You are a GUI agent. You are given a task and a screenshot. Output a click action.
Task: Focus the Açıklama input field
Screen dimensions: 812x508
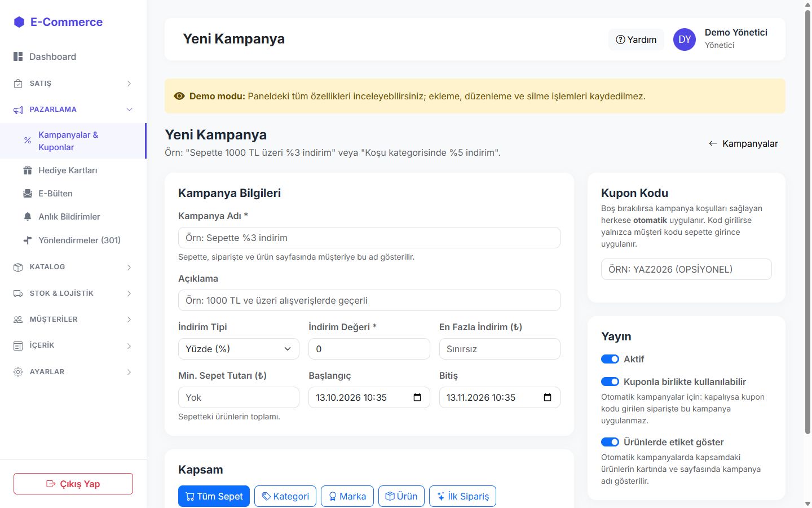(369, 300)
